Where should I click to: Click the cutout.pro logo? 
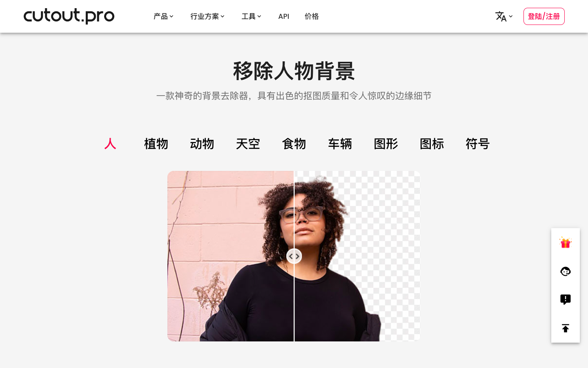pyautogui.click(x=69, y=16)
